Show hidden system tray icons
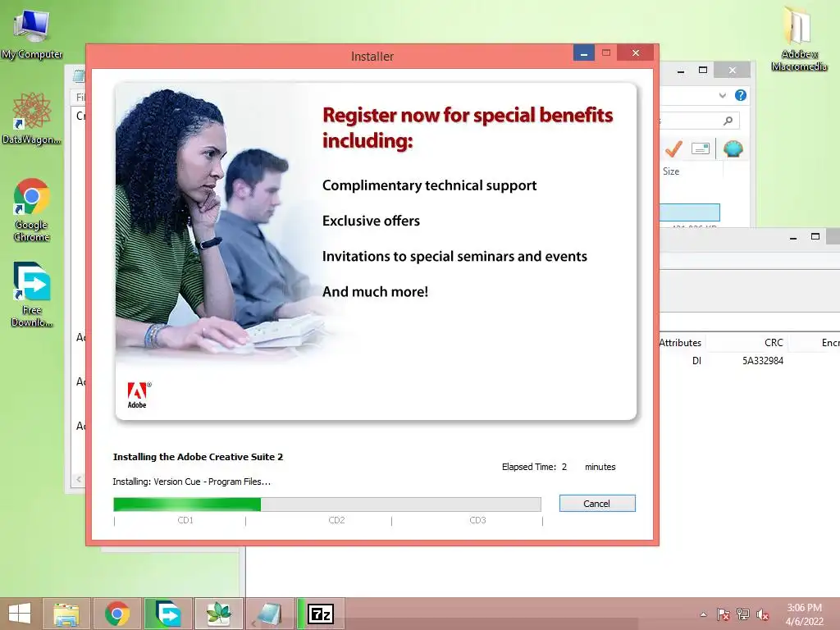 tap(703, 614)
